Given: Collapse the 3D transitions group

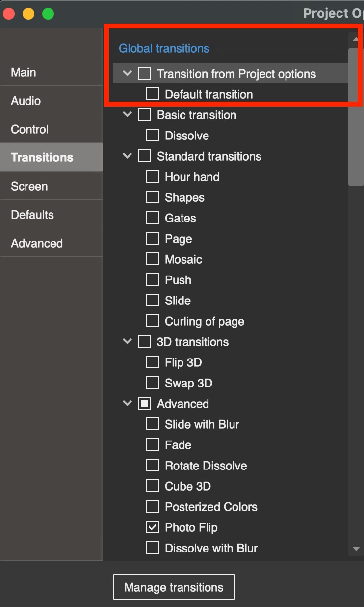Looking at the screenshot, I should 128,342.
